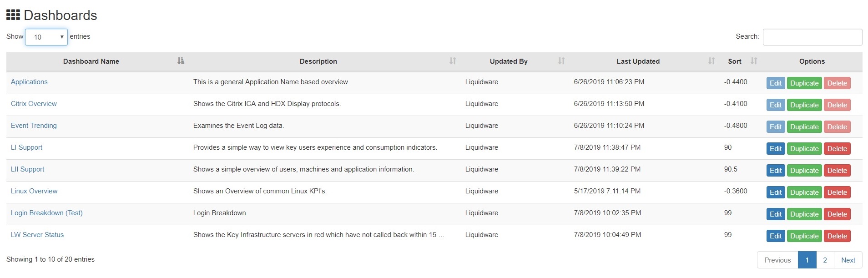Open the Citrix Overview dashboard
Screen dimensions: 868x278
(x=34, y=104)
